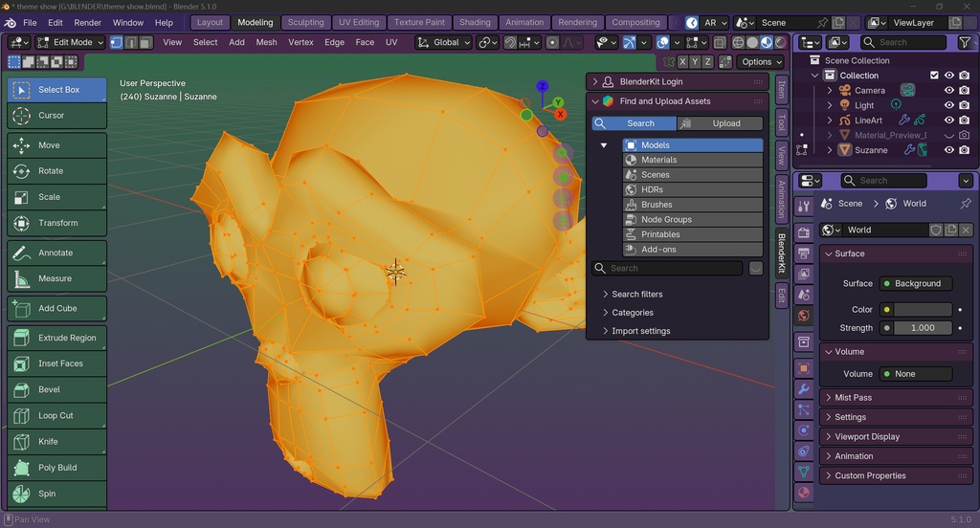Choose the Poly Build tool
The height and width of the screenshot is (528, 980).
(56, 468)
